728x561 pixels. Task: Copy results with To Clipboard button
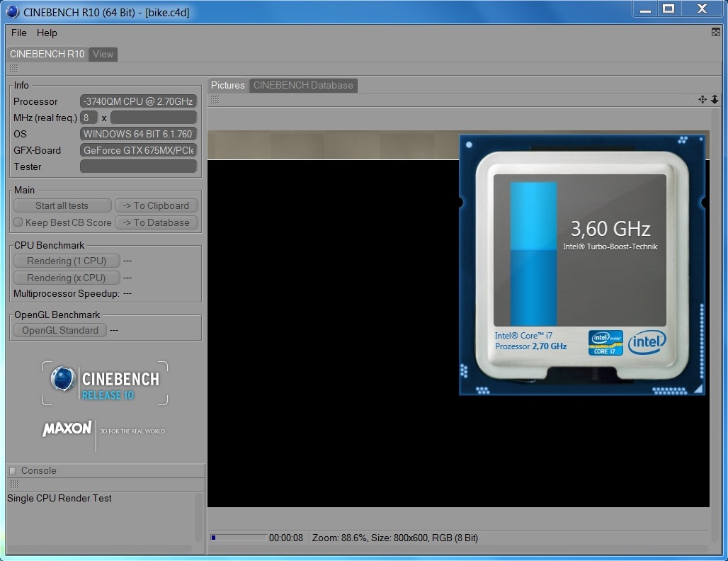157,205
